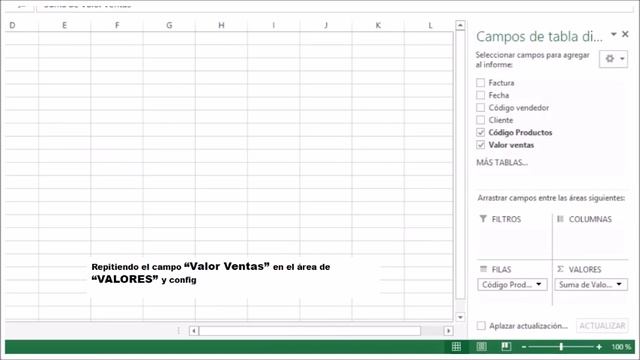Select column J header
640x360 pixels.
click(326, 25)
